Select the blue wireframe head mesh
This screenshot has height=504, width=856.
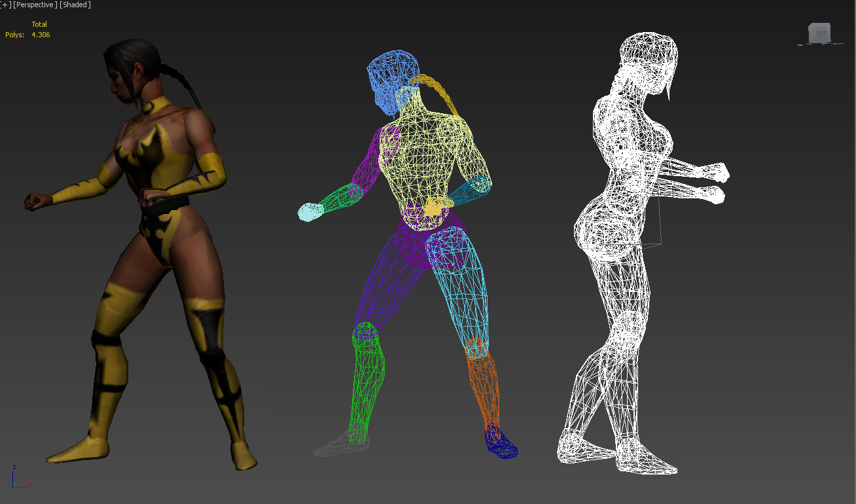tap(393, 82)
